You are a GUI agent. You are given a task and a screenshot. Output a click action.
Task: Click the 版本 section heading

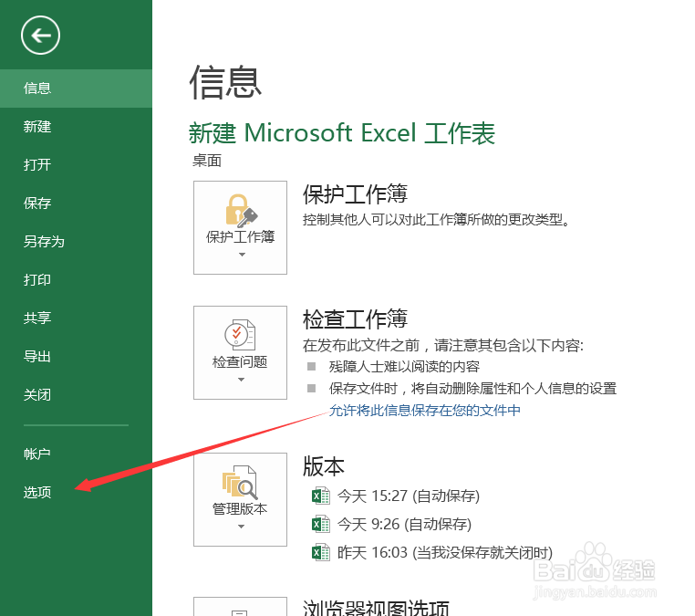click(x=324, y=466)
